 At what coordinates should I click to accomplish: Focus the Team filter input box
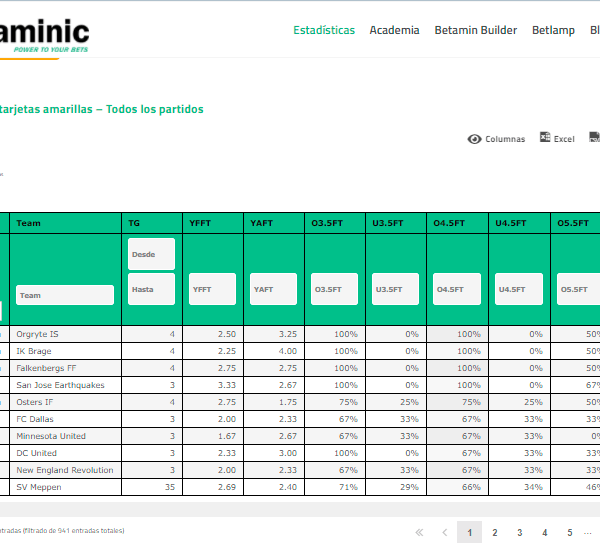(x=65, y=295)
